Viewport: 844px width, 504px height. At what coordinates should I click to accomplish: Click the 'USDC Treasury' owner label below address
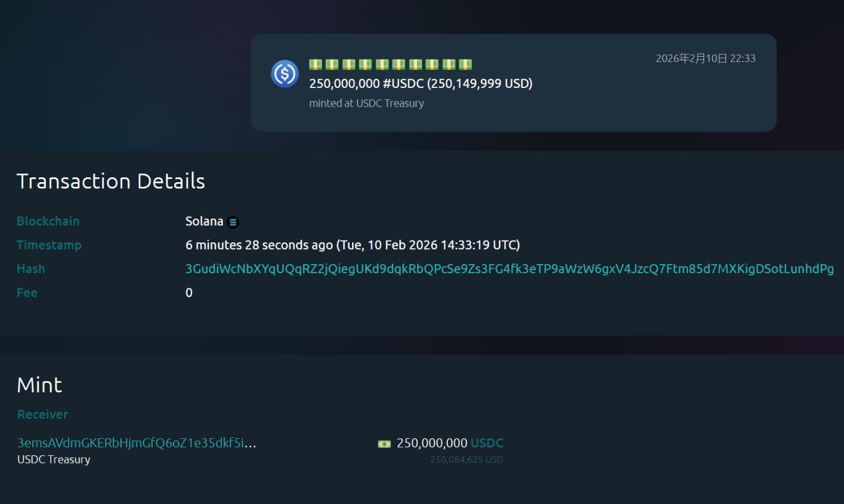pos(54,459)
